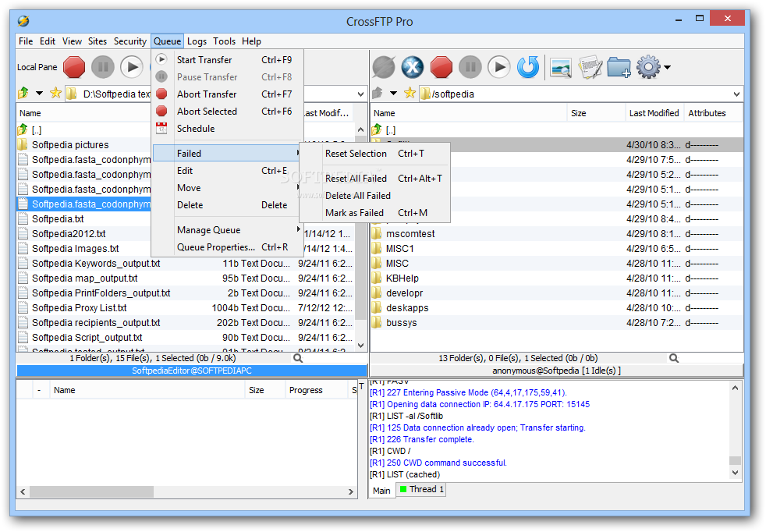The height and width of the screenshot is (532, 766).
Task: Choose Start Transfer from Queue menu
Action: pyautogui.click(x=225, y=59)
